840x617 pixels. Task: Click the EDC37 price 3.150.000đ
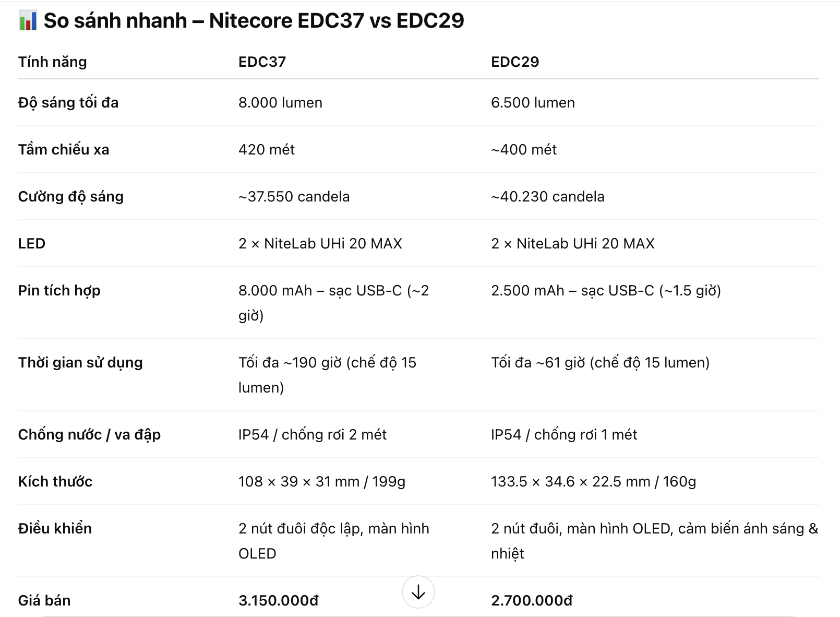278,600
